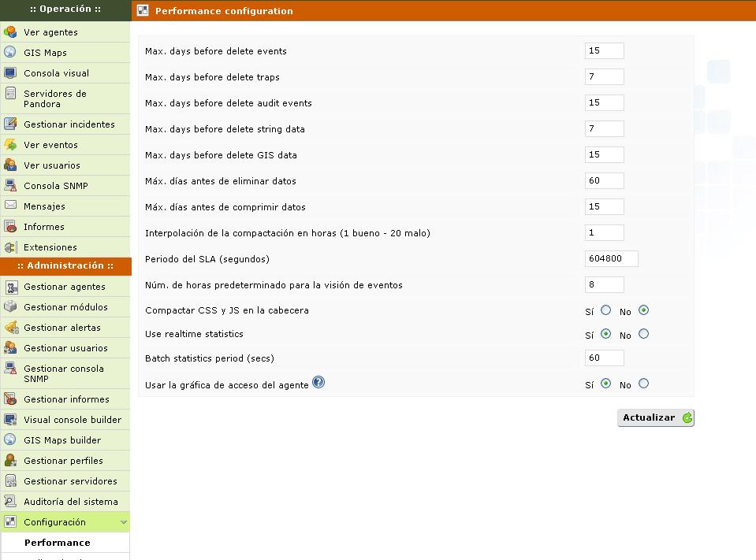Click the Gestionar alertas bell icon
The image size is (756, 560).
(10, 328)
